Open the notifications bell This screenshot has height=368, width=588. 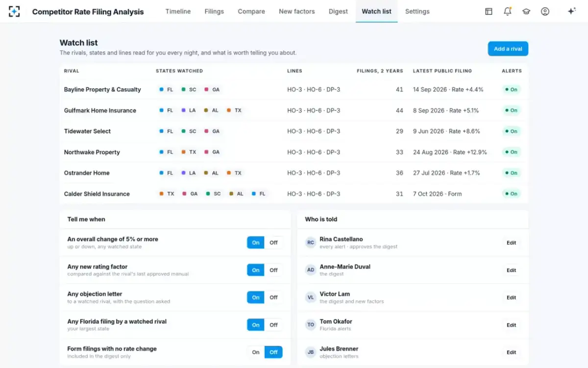coord(508,11)
